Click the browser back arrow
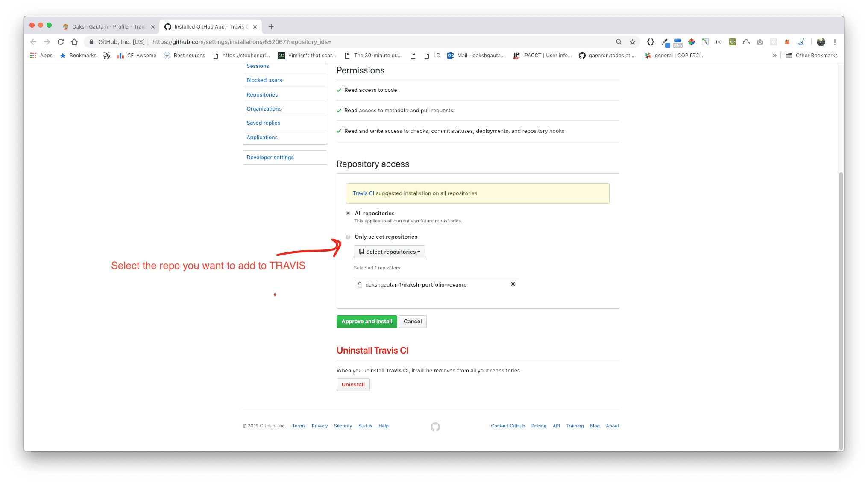The height and width of the screenshot is (483, 868). click(33, 42)
